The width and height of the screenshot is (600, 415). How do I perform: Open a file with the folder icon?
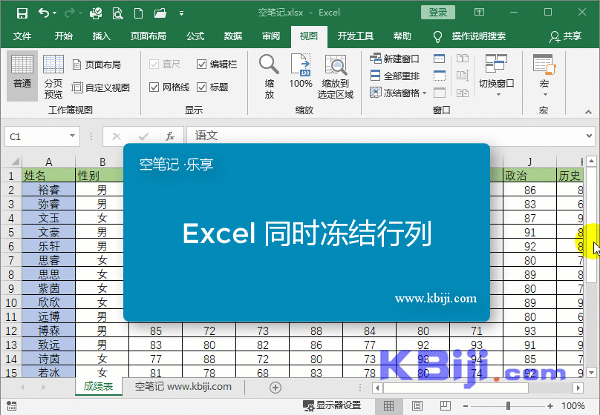point(160,13)
